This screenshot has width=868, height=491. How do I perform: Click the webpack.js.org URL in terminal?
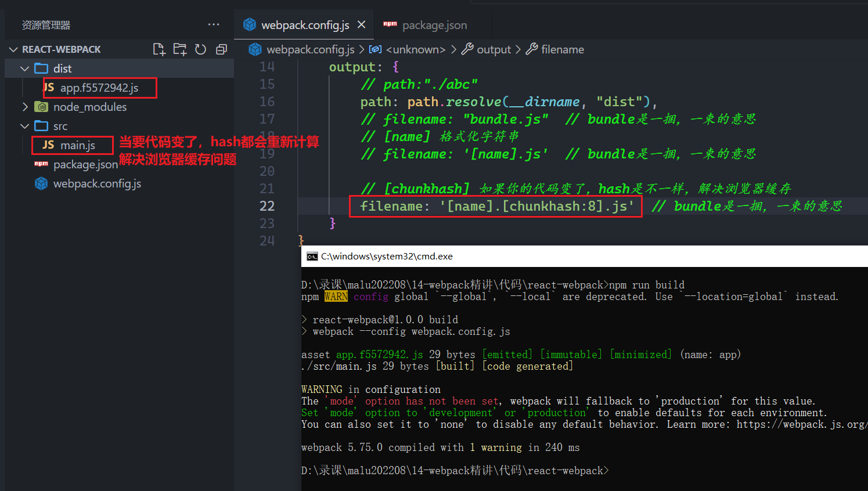click(801, 424)
